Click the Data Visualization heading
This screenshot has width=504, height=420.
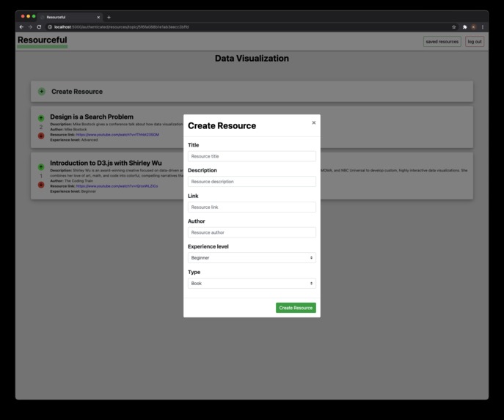[252, 58]
